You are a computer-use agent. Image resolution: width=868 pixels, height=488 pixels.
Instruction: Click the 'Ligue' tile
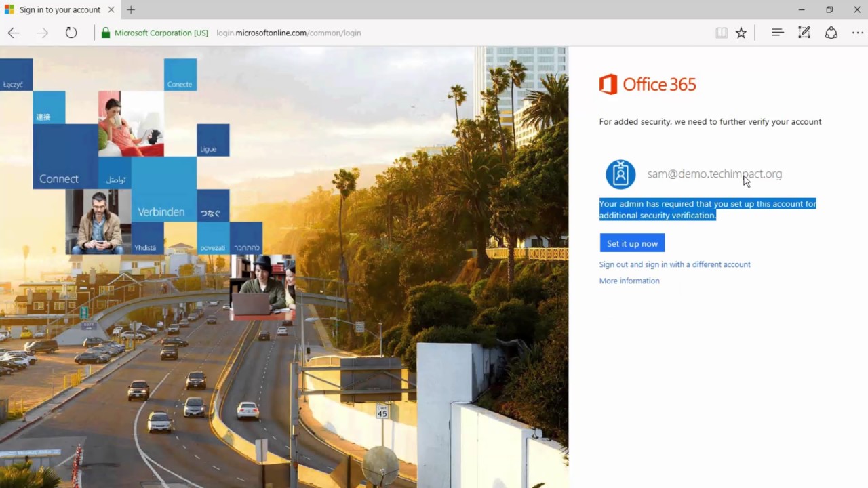pos(213,140)
